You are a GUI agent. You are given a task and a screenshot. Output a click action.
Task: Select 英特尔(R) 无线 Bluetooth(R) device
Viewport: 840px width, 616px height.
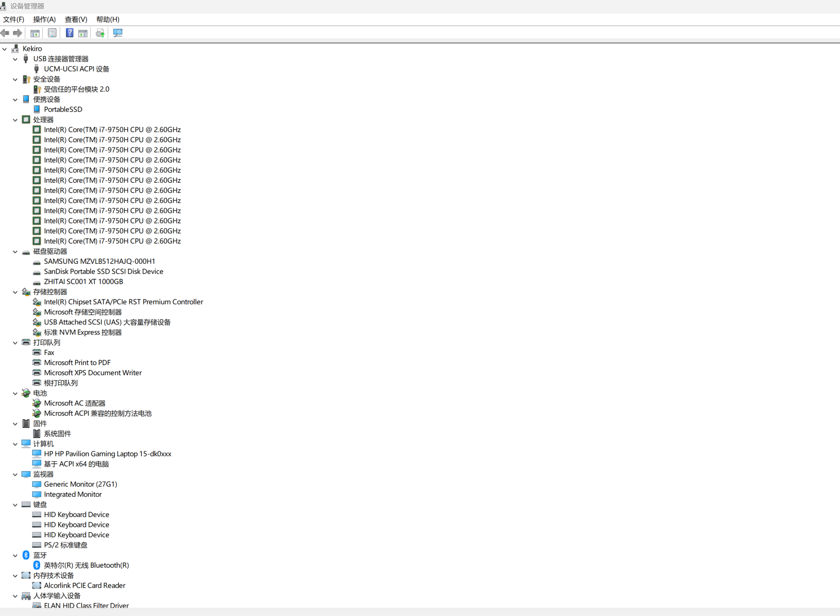pos(87,565)
